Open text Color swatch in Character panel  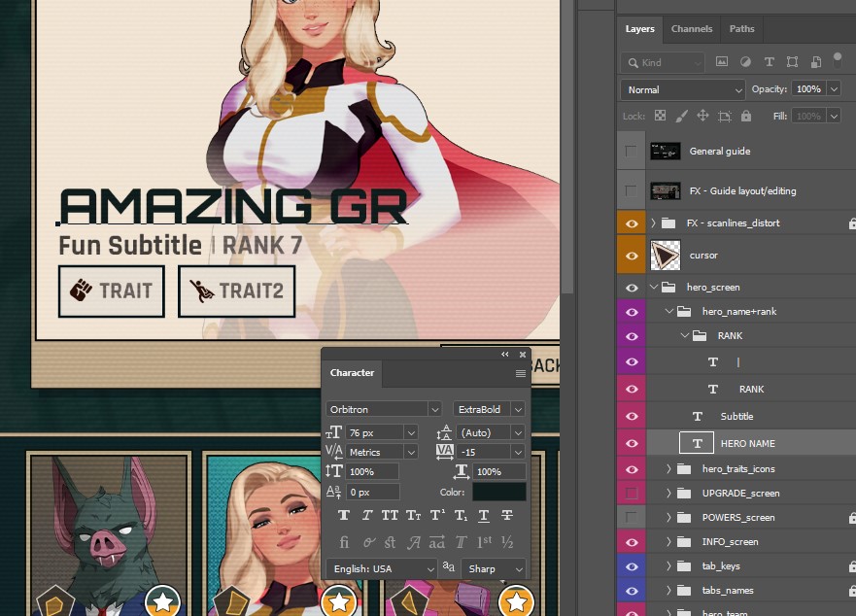click(499, 492)
